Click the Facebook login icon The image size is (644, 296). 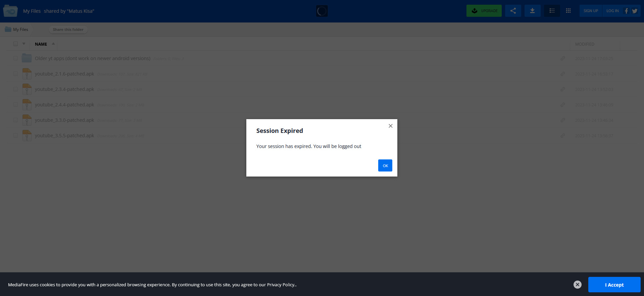pyautogui.click(x=626, y=11)
